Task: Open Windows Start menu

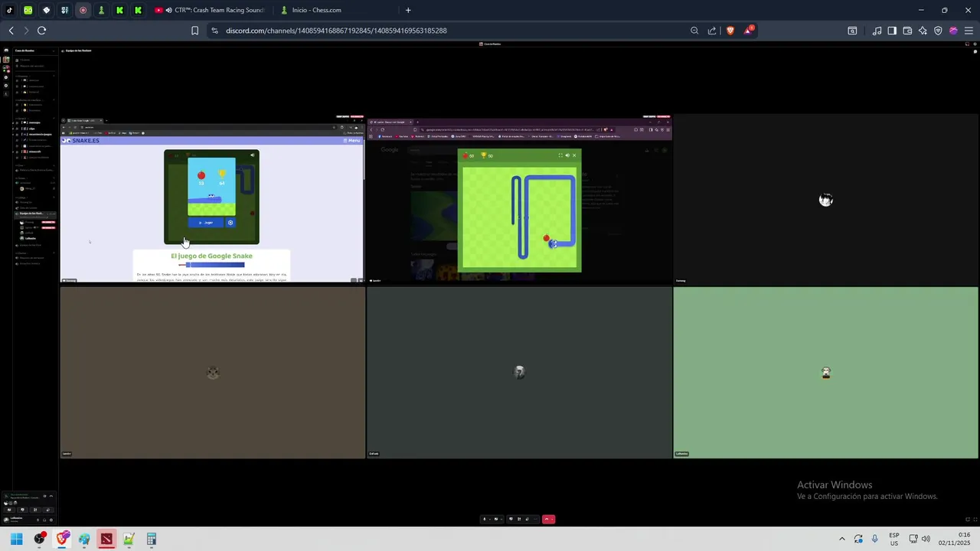Action: click(x=16, y=540)
